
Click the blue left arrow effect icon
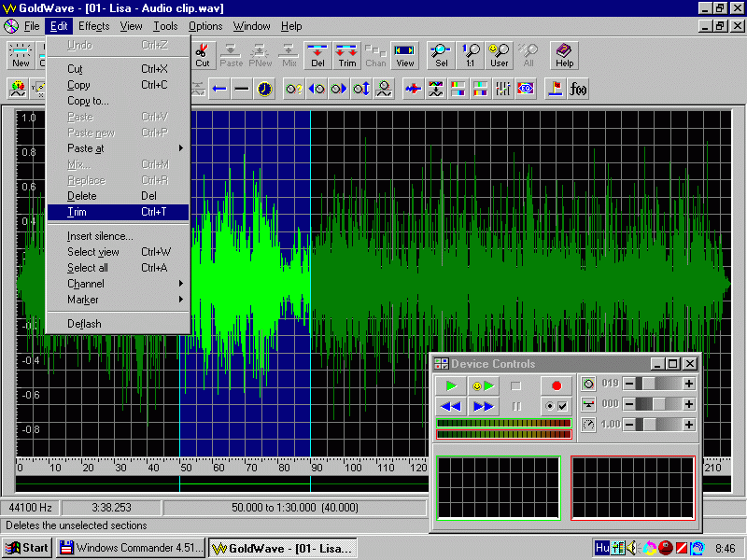click(x=219, y=89)
